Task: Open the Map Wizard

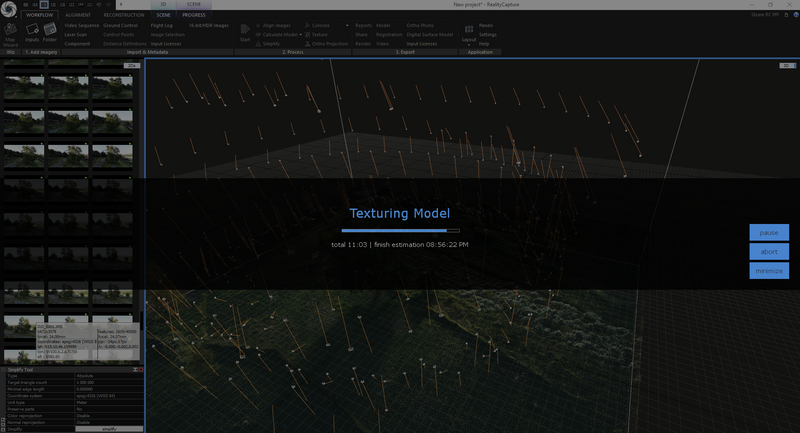Action: pyautogui.click(x=10, y=34)
